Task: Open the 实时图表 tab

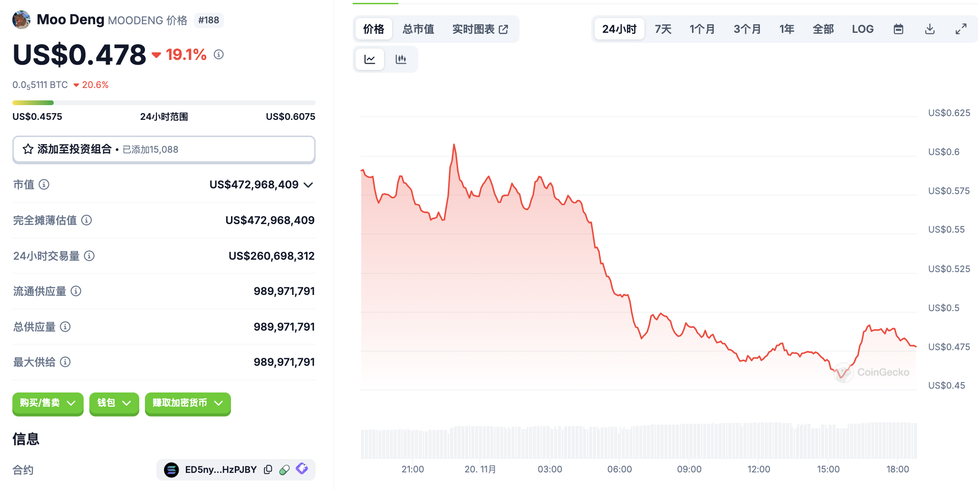Action: click(x=480, y=29)
